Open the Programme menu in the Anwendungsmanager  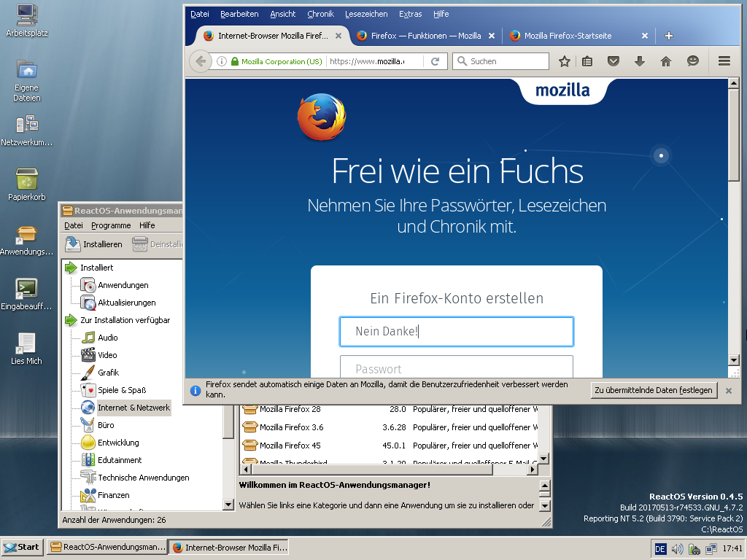[111, 225]
